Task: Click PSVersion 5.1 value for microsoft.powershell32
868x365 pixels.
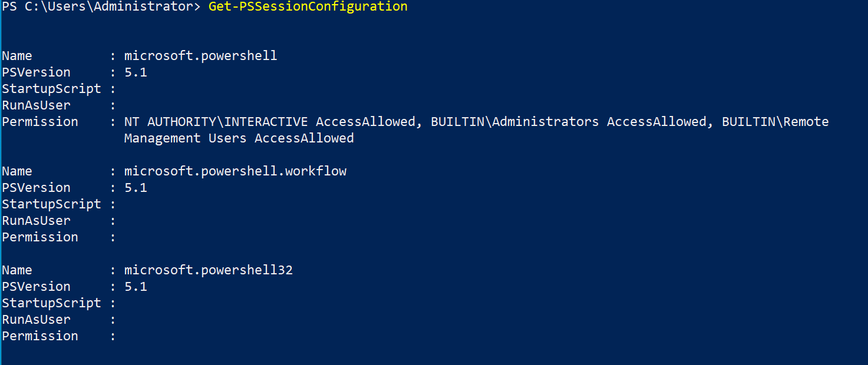Action: (136, 287)
